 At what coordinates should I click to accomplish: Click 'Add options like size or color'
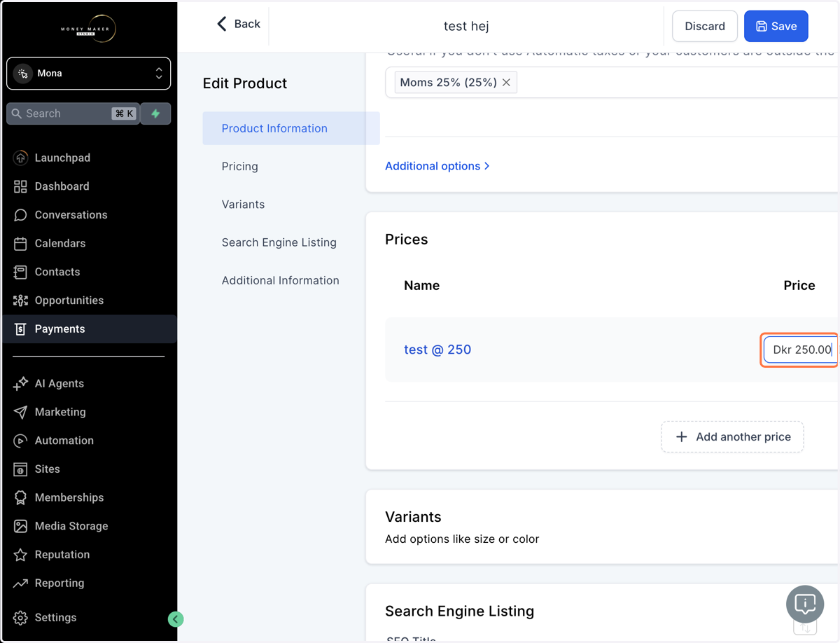tap(462, 539)
